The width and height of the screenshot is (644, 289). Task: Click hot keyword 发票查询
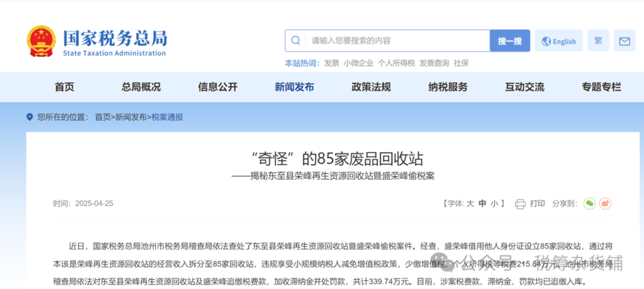pyautogui.click(x=434, y=63)
